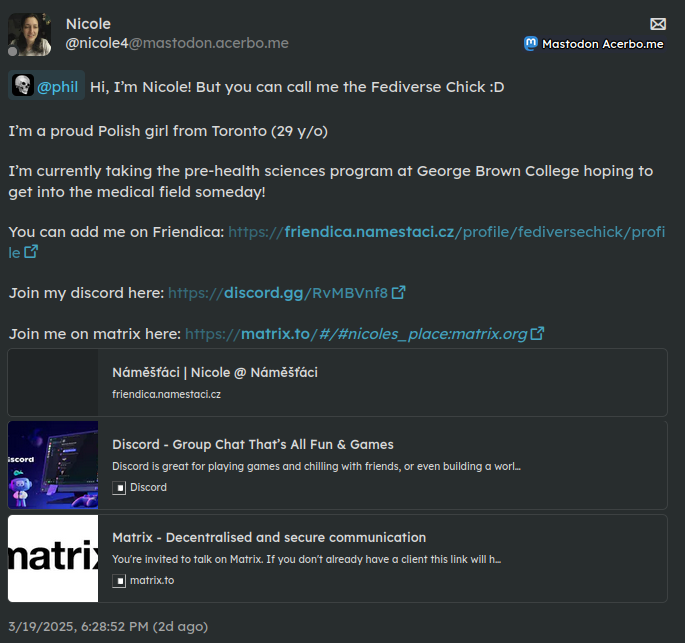Click the Matrix logo preview thumbnail
Image resolution: width=685 pixels, height=643 pixels.
click(x=53, y=558)
